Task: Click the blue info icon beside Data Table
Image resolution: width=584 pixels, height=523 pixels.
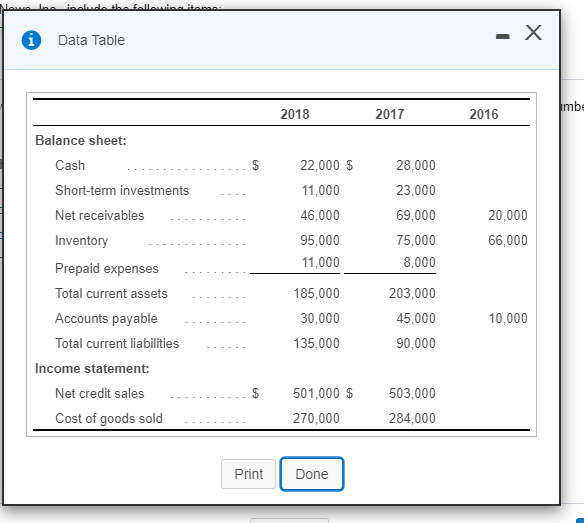Action: point(31,40)
